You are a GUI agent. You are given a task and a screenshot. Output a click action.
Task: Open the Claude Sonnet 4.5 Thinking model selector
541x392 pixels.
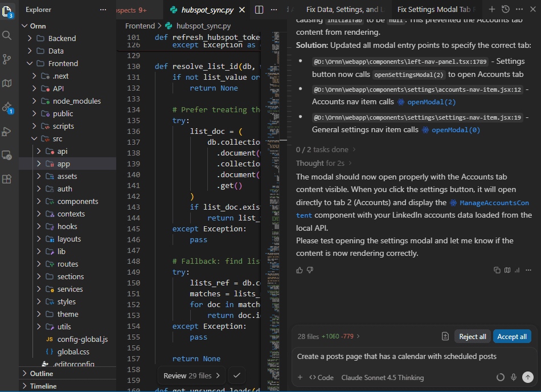[382, 377]
